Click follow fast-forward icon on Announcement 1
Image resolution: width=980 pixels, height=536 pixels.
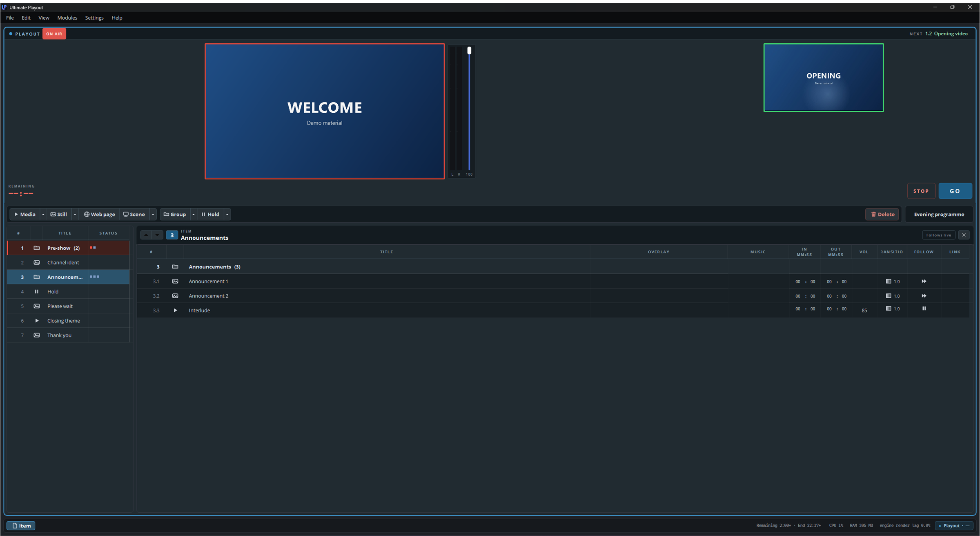click(924, 281)
